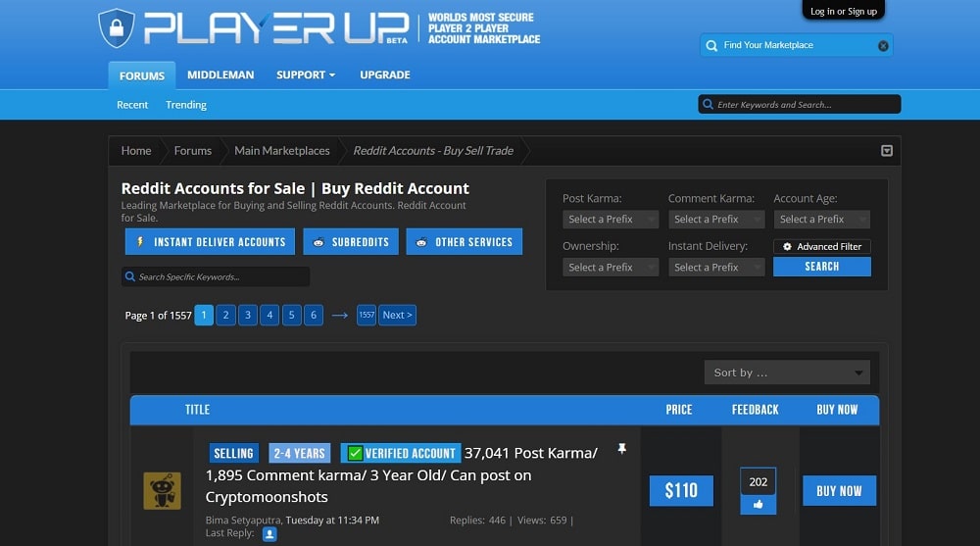Open Reddit Accounts - Buy Sell Trade breadcrumb
The width and height of the screenshot is (980, 546).
click(x=433, y=151)
